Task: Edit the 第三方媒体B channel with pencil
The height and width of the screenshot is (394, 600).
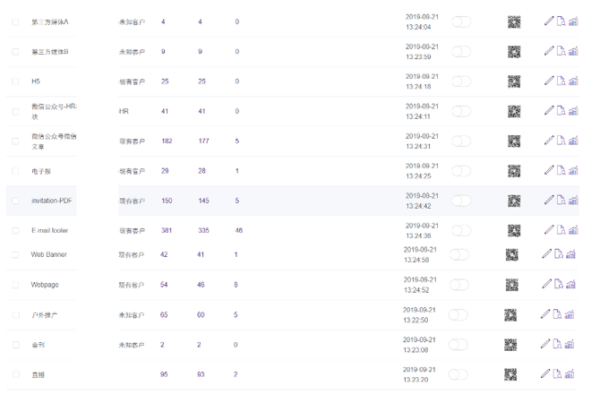Action: [x=549, y=51]
